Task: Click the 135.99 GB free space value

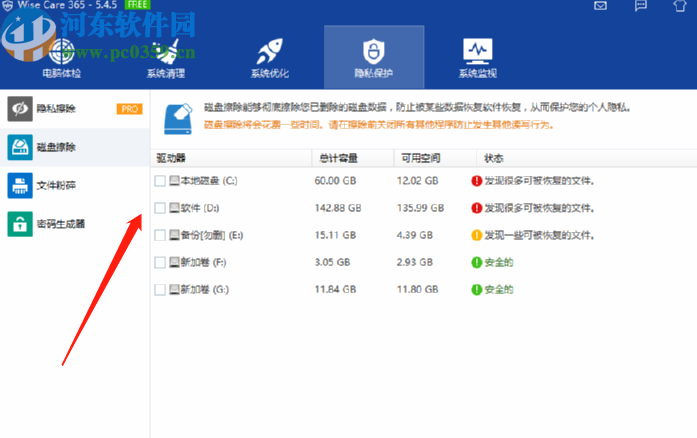Action: coord(420,208)
